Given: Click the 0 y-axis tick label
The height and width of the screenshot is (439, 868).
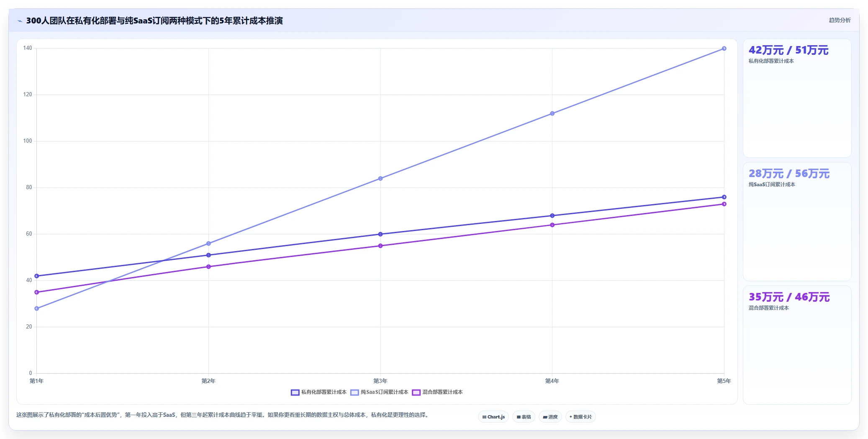Looking at the screenshot, I should tap(31, 373).
